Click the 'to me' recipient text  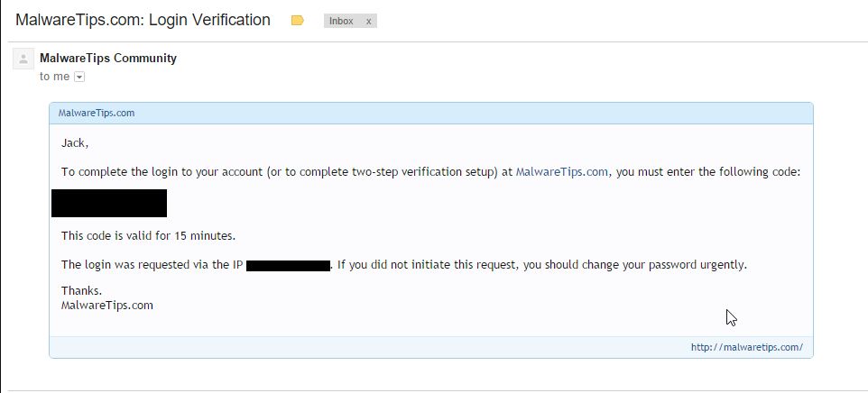(x=54, y=78)
